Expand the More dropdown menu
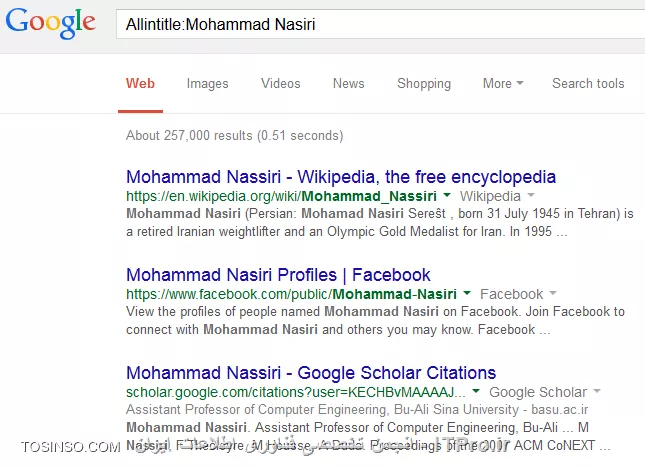This screenshot has height=468, width=645. pyautogui.click(x=503, y=83)
